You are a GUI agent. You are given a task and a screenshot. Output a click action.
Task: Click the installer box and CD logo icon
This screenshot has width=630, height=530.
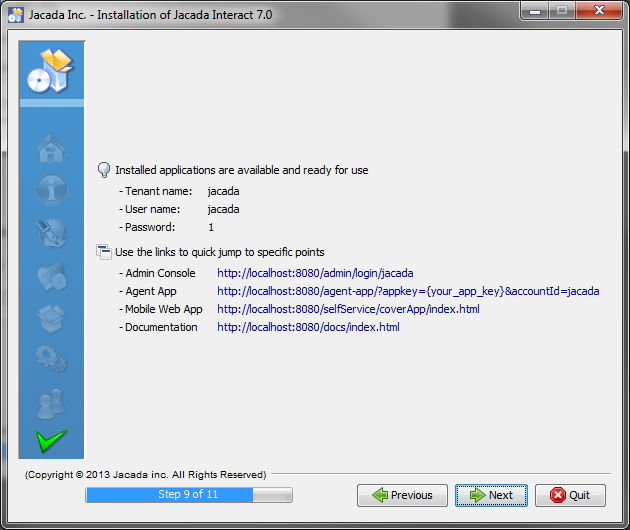[x=51, y=71]
